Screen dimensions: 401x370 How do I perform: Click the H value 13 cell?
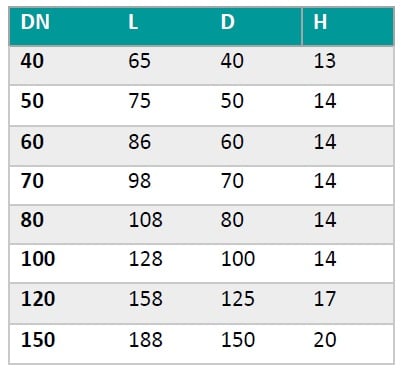click(324, 61)
